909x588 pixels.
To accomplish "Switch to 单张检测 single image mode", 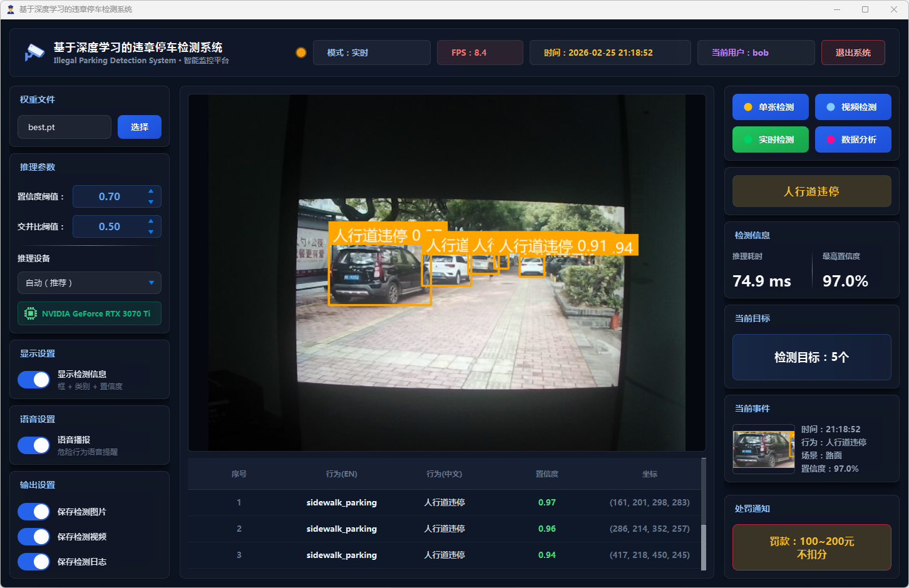I will 770,107.
